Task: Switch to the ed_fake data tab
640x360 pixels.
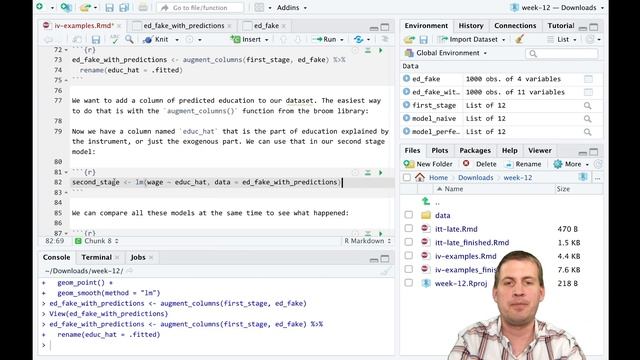Action: (x=266, y=26)
